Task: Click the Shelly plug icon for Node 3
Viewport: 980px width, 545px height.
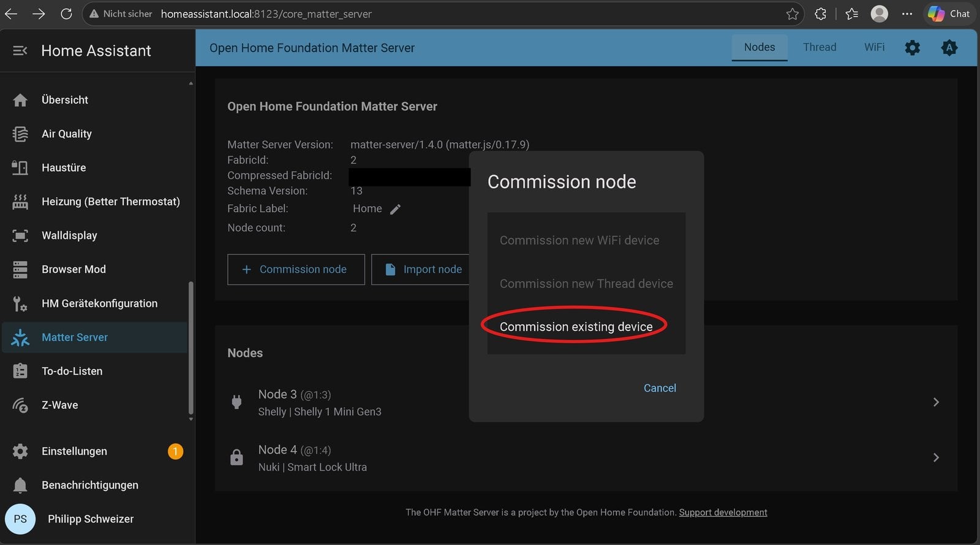Action: click(236, 402)
